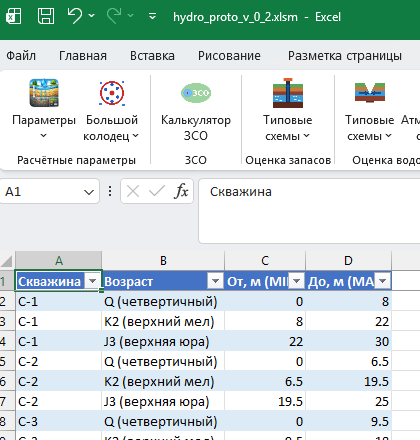Open Insert Function fx dialog

coord(181,191)
